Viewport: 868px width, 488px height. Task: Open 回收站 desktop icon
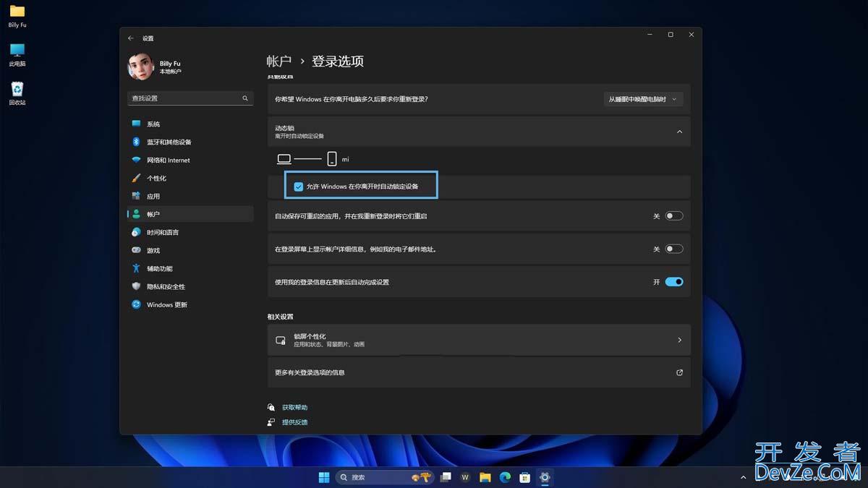[x=17, y=93]
